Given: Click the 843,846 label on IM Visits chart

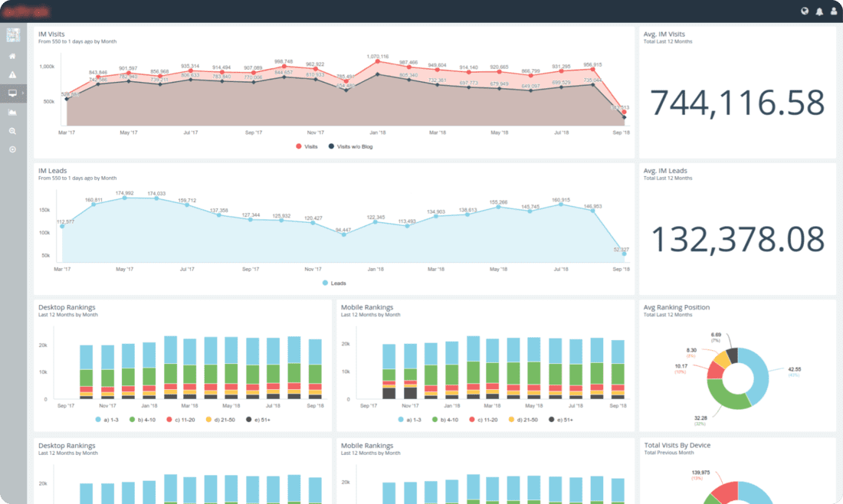Looking at the screenshot, I should (98, 72).
